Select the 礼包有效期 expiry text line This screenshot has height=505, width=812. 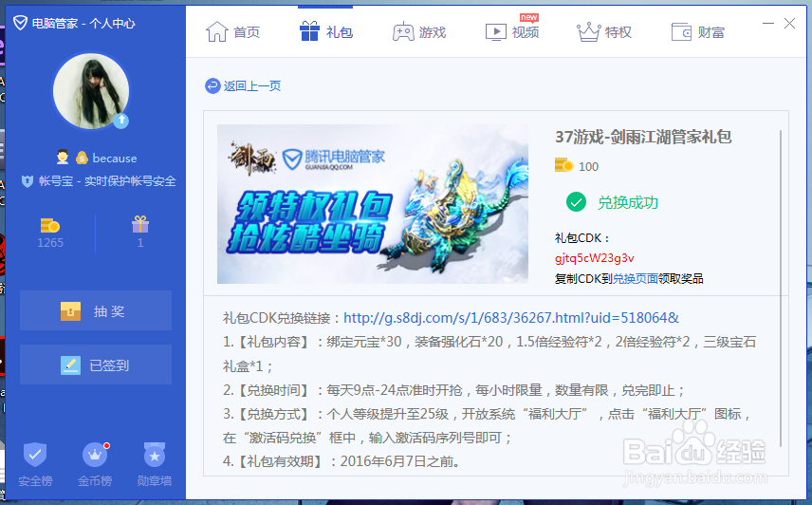pos(342,461)
